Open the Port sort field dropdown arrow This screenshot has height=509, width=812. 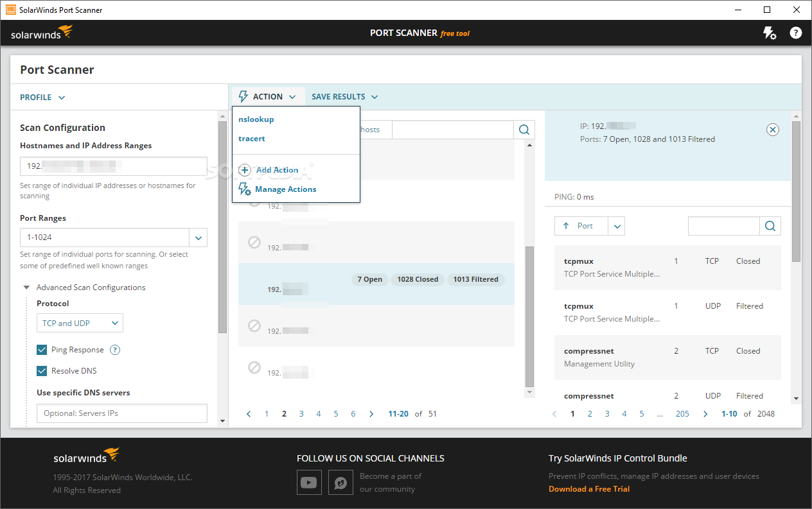click(x=616, y=226)
